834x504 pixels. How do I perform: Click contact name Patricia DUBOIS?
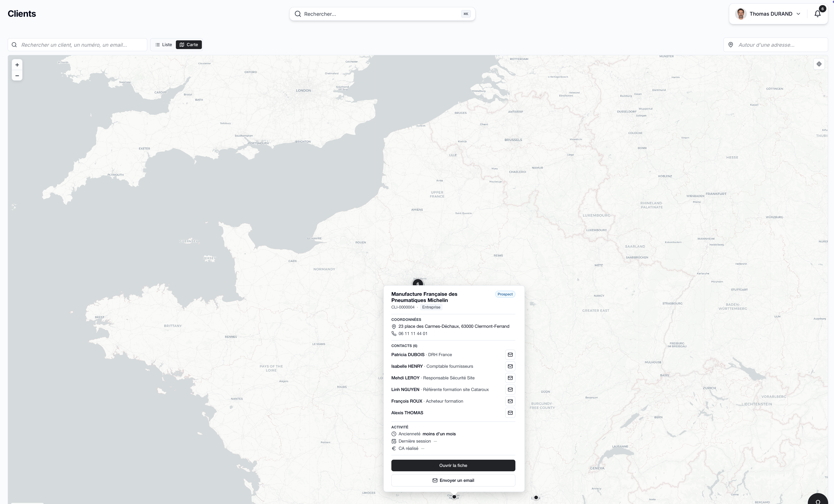tap(408, 354)
